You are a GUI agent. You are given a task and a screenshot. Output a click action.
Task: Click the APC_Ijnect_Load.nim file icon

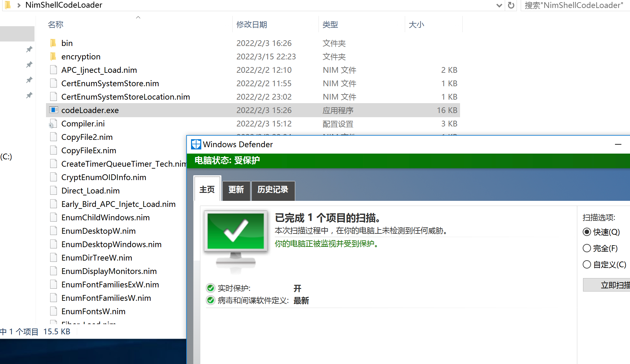(53, 70)
